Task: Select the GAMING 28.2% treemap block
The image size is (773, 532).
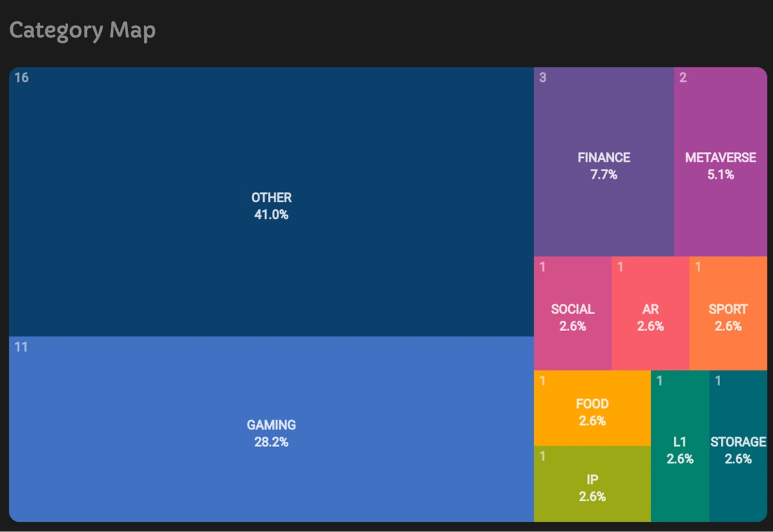Action: pos(271,429)
